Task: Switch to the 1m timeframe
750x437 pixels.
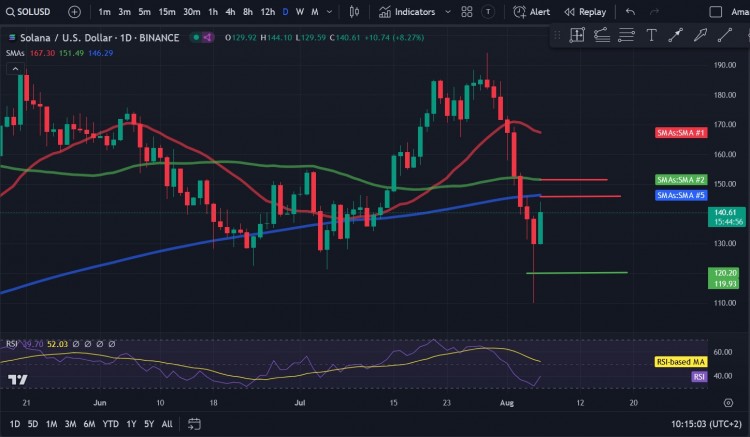Action: pos(104,12)
